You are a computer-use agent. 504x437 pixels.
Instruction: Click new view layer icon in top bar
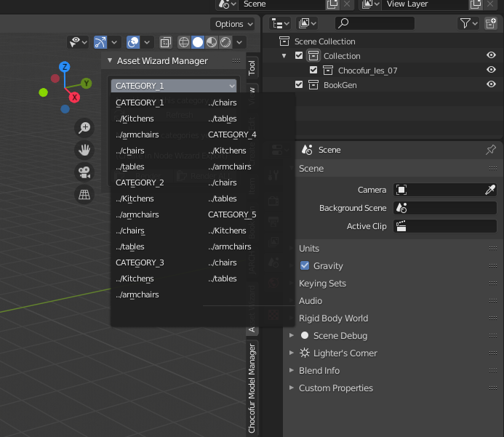pyautogui.click(x=476, y=4)
